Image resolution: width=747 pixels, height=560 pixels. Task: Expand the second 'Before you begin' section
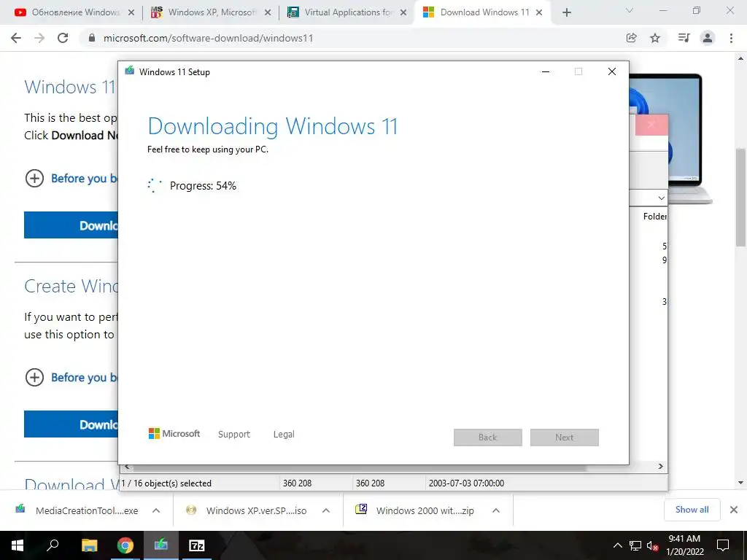[34, 378]
